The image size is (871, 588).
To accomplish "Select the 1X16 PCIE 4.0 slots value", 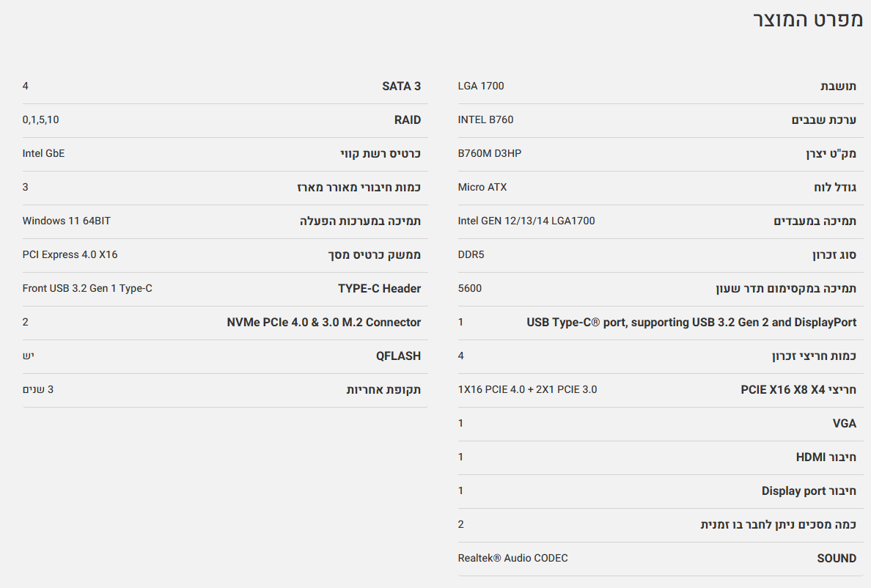I will pos(527,390).
